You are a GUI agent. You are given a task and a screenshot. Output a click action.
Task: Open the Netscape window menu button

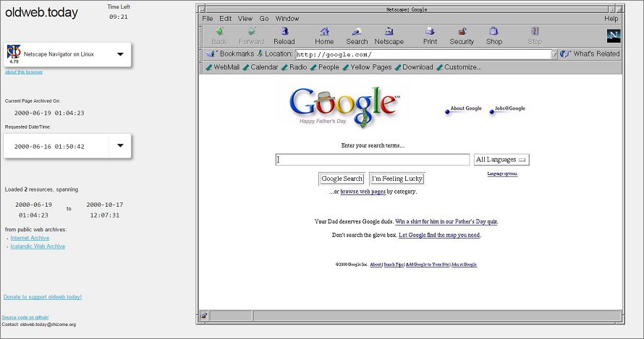201,9
